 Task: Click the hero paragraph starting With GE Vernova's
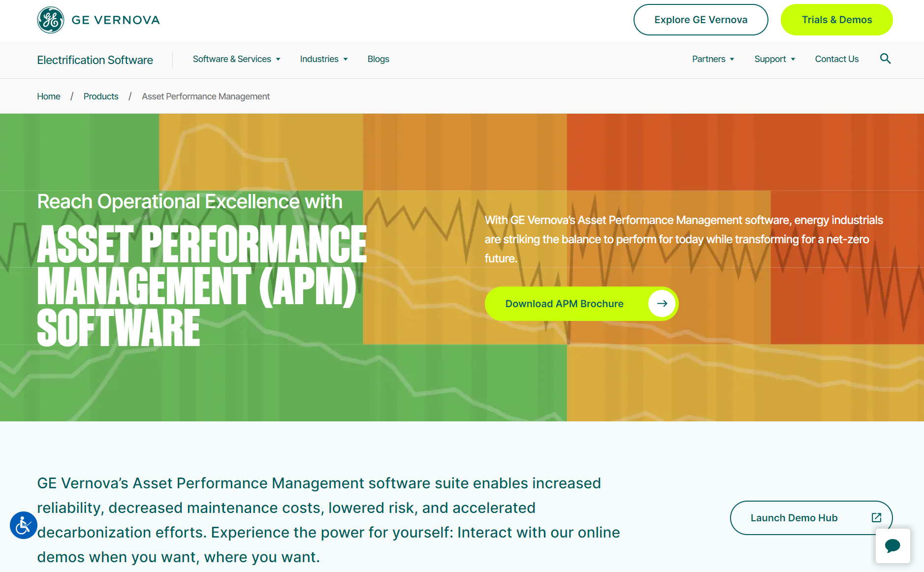pyautogui.click(x=684, y=239)
